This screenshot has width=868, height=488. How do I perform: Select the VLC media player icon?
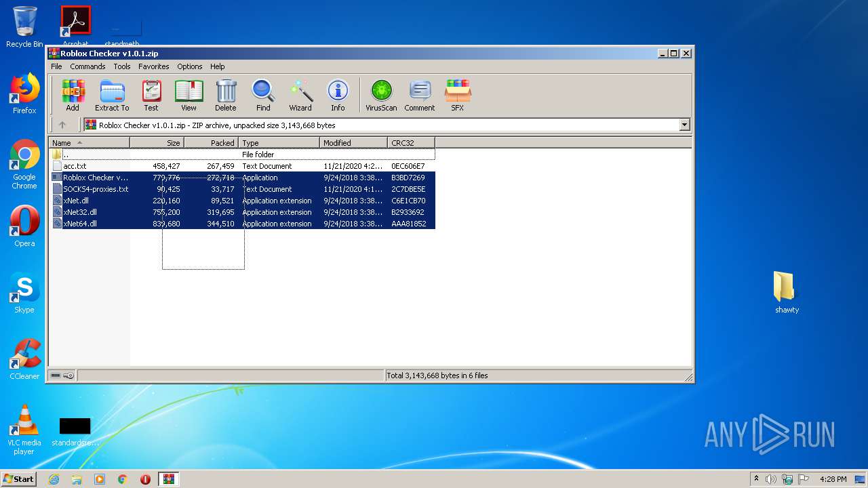[x=24, y=430]
